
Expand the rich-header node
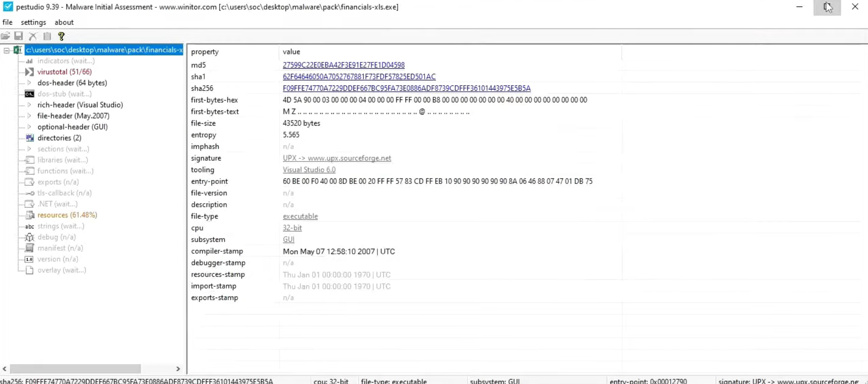pyautogui.click(x=29, y=105)
